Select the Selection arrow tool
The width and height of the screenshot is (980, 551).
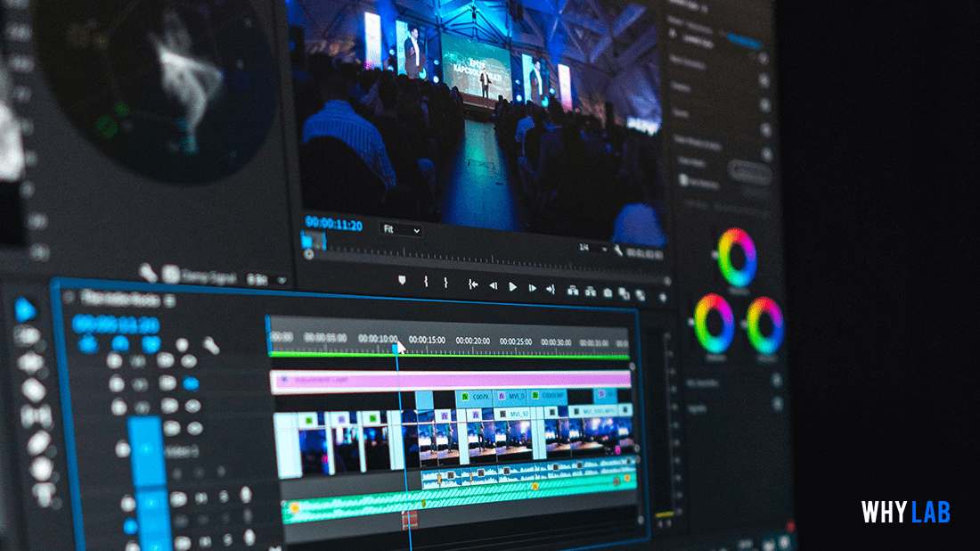(26, 308)
